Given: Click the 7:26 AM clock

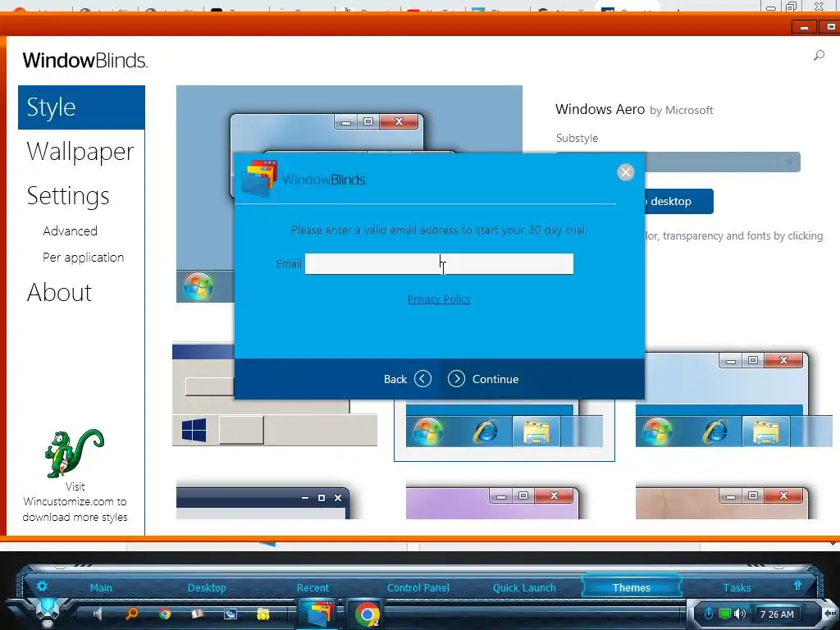Looking at the screenshot, I should 777,614.
